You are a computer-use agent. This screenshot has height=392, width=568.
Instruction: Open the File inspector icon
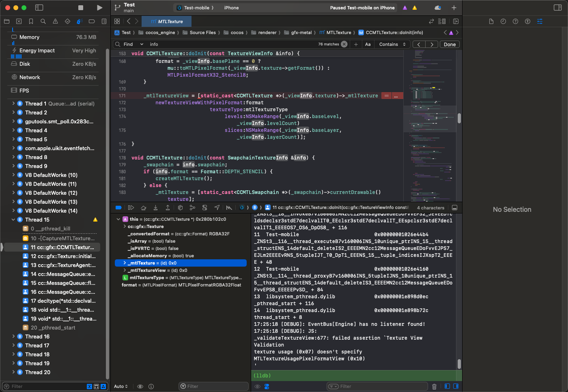[x=491, y=22]
